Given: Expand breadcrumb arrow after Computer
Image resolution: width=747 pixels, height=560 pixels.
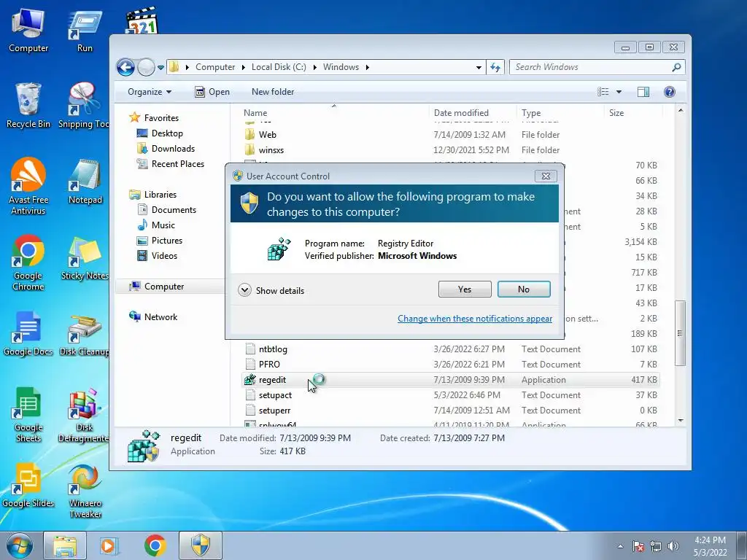Looking at the screenshot, I should click(x=243, y=67).
